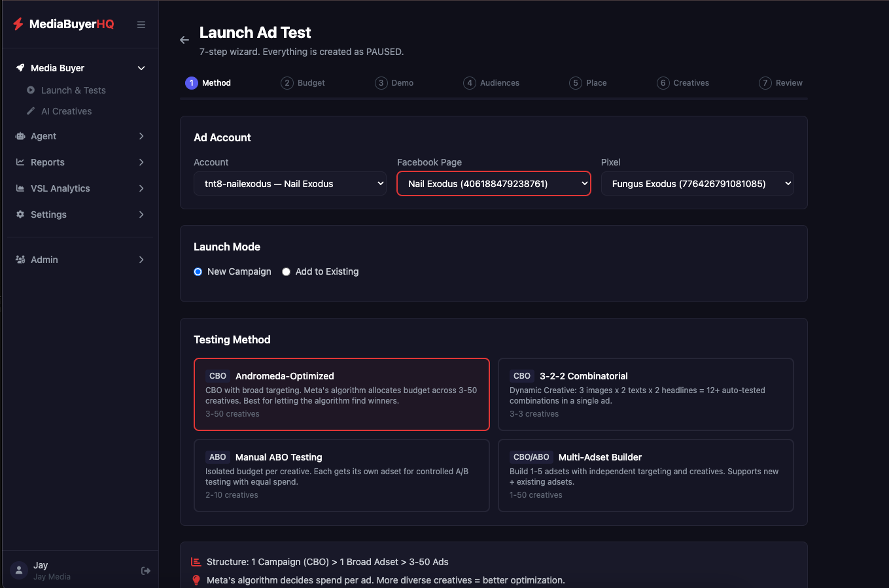Click the Launch Ad Test page heading
This screenshot has width=889, height=588.
[x=255, y=33]
